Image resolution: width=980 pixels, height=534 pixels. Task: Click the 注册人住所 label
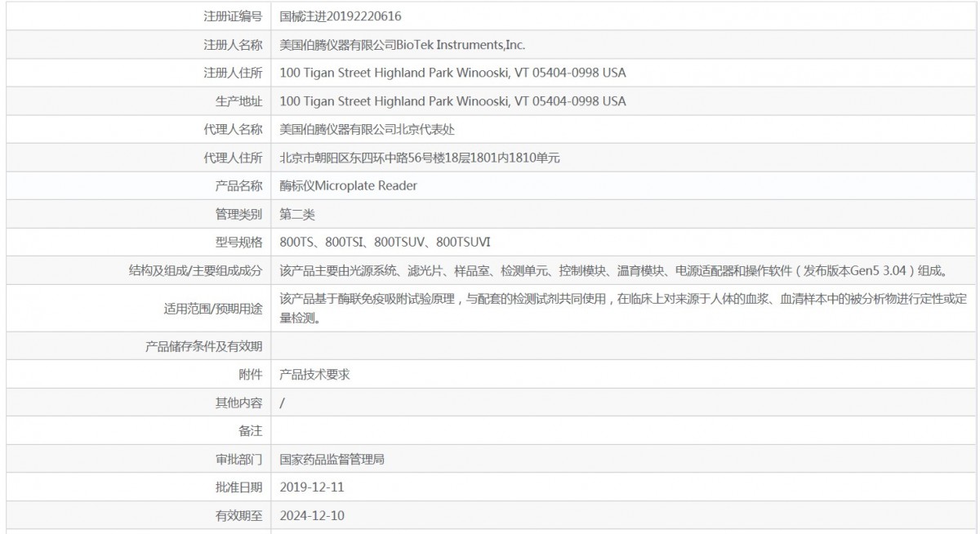(x=233, y=73)
